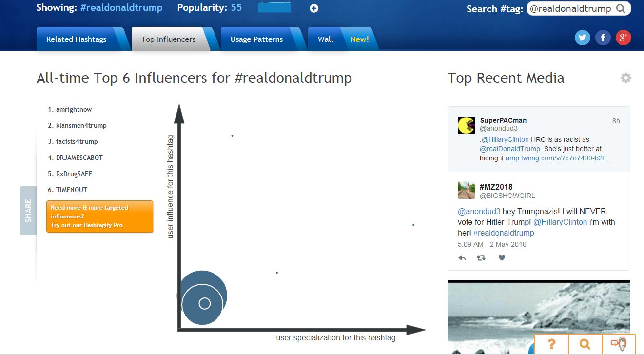Select amrightnow in the influencers list

point(74,110)
